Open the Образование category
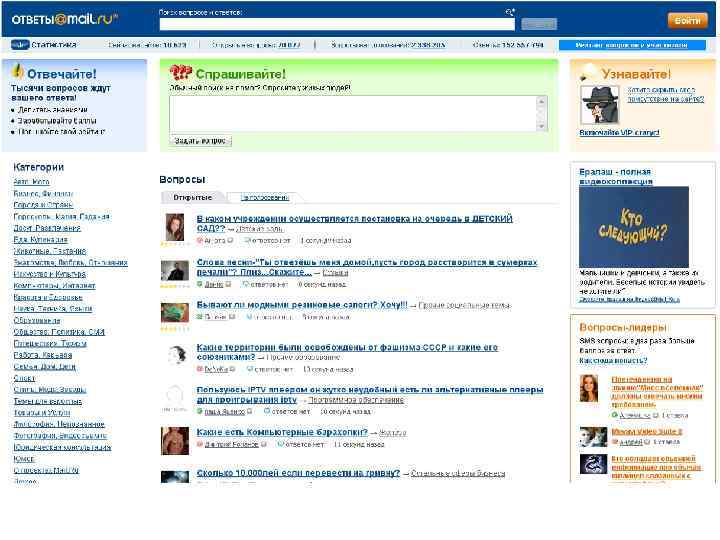 [x=37, y=320]
